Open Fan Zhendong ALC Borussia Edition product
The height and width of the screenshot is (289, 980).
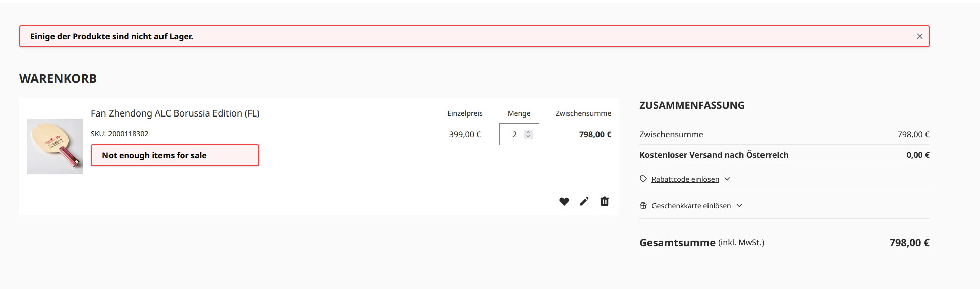coord(175,113)
